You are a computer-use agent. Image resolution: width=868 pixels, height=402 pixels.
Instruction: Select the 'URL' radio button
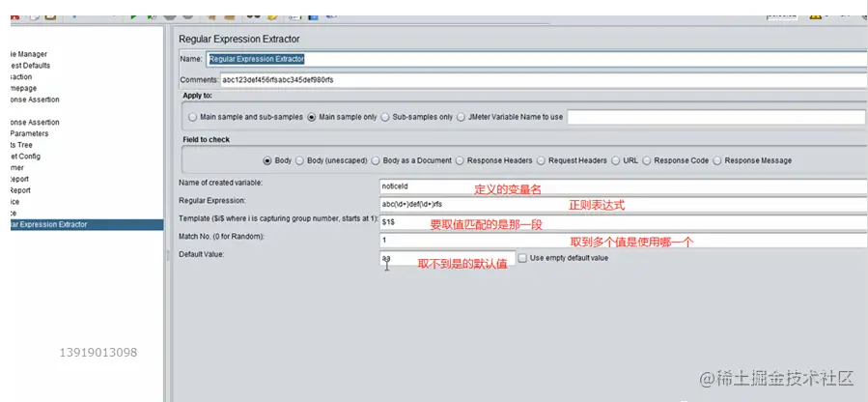pos(616,160)
